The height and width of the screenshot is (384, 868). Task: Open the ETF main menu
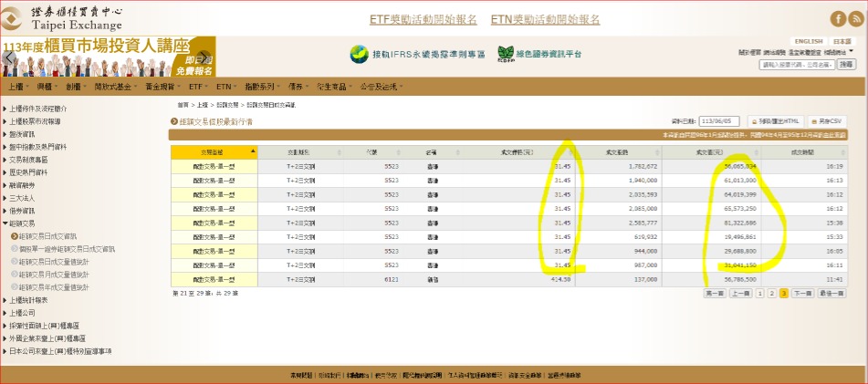198,87
